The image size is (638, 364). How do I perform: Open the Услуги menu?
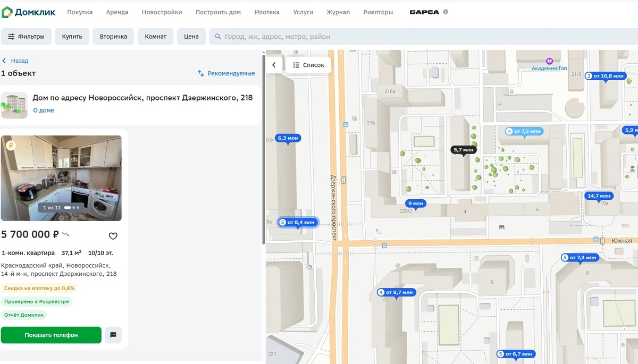click(x=303, y=12)
